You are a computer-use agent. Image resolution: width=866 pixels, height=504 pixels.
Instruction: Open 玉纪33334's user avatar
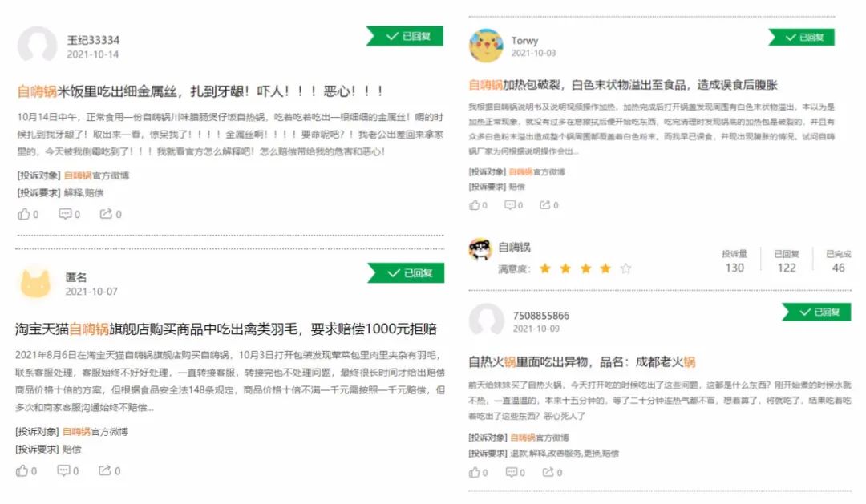click(x=37, y=45)
